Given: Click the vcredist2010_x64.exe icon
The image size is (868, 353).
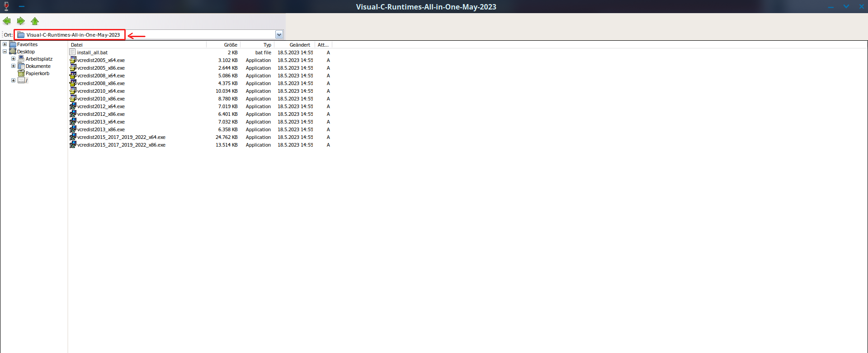Looking at the screenshot, I should coord(72,91).
